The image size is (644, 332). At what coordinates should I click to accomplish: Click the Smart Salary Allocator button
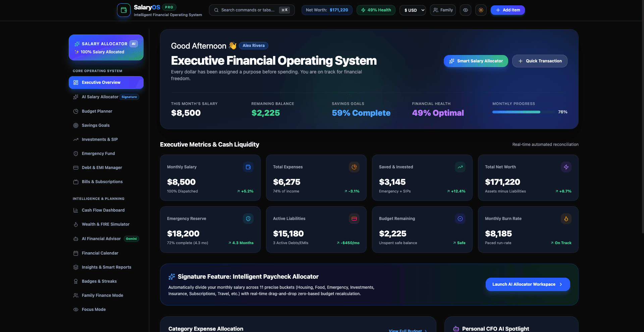pos(476,61)
